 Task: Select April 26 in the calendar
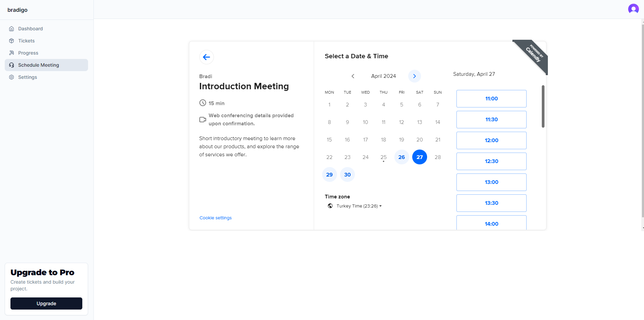(x=401, y=157)
